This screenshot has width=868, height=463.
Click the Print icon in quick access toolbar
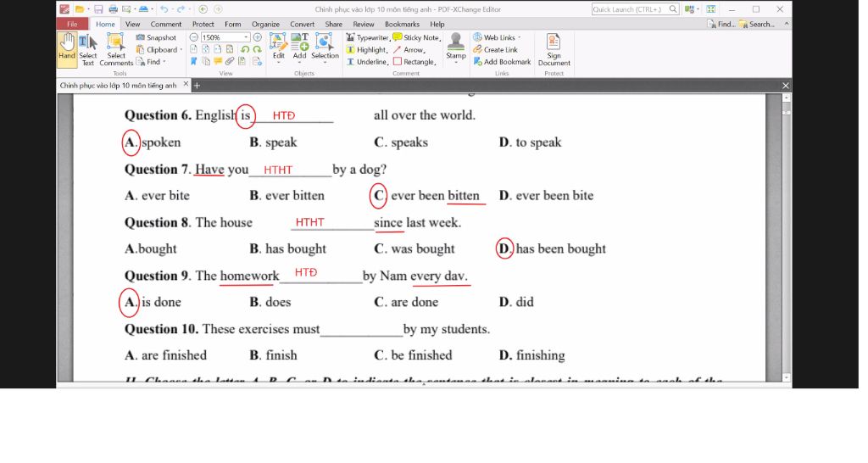point(113,9)
